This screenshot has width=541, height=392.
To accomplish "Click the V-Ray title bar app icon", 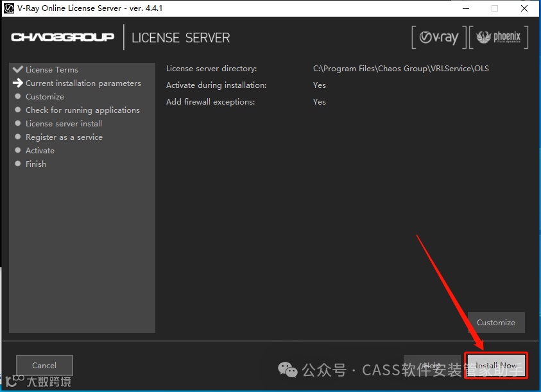I will pyautogui.click(x=8, y=8).
